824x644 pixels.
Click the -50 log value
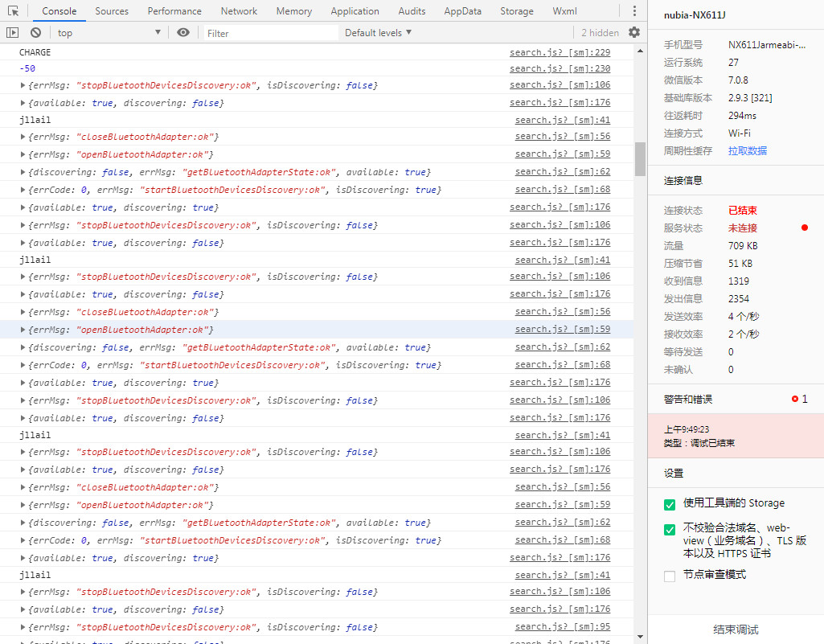point(27,69)
